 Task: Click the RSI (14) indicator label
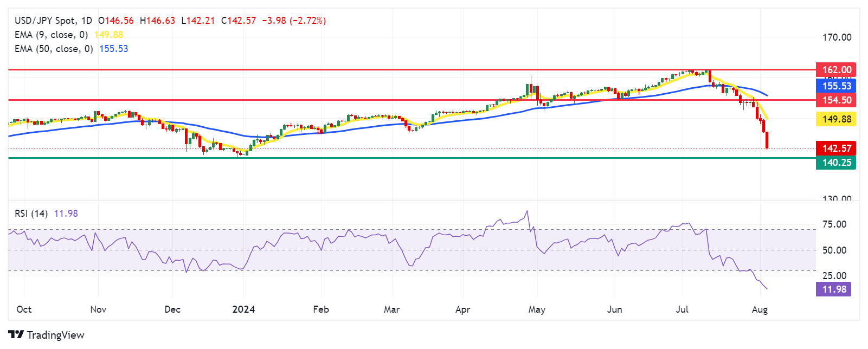(x=31, y=214)
